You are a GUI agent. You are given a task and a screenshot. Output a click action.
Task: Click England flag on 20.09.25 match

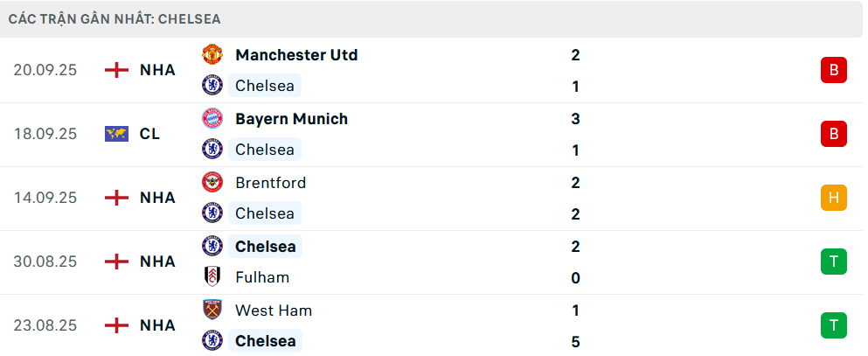[116, 70]
